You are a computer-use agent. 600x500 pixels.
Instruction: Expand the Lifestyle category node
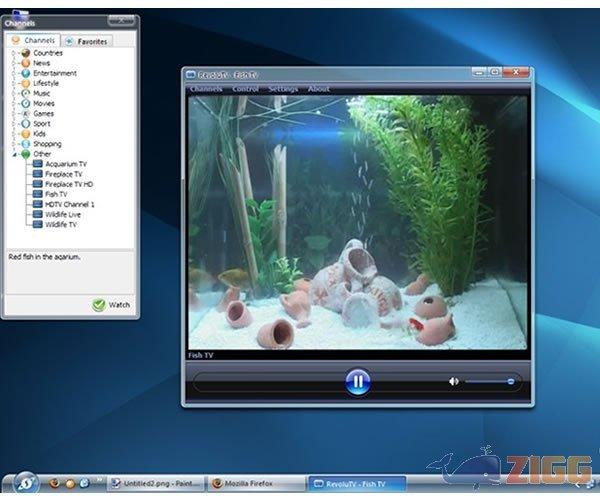[14, 83]
